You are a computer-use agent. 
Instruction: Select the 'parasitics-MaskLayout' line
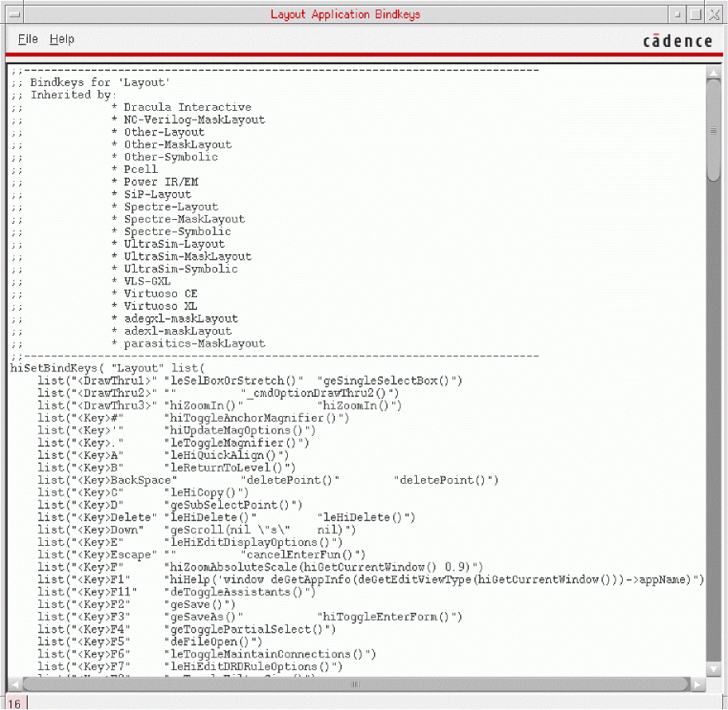click(x=188, y=344)
